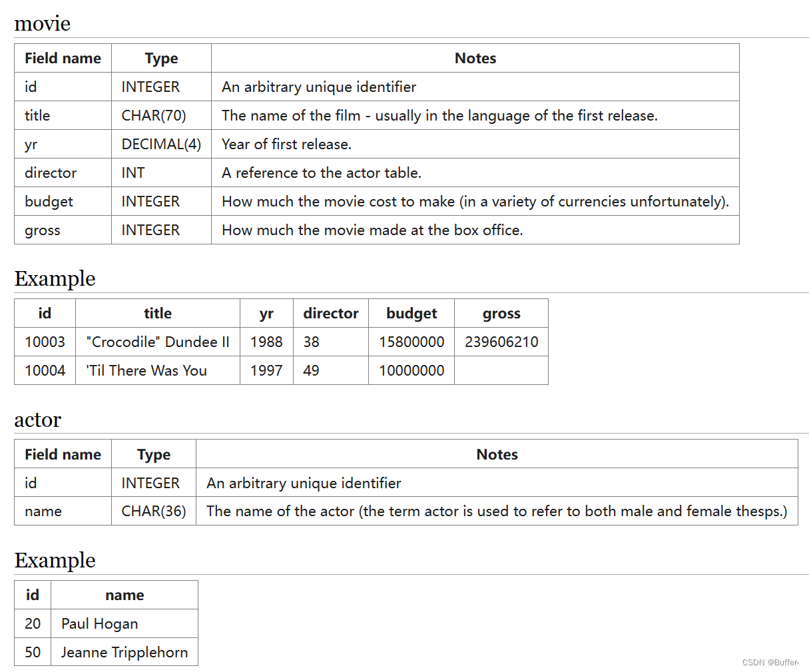
Task: Click the '1997' year cell
Action: (x=266, y=370)
